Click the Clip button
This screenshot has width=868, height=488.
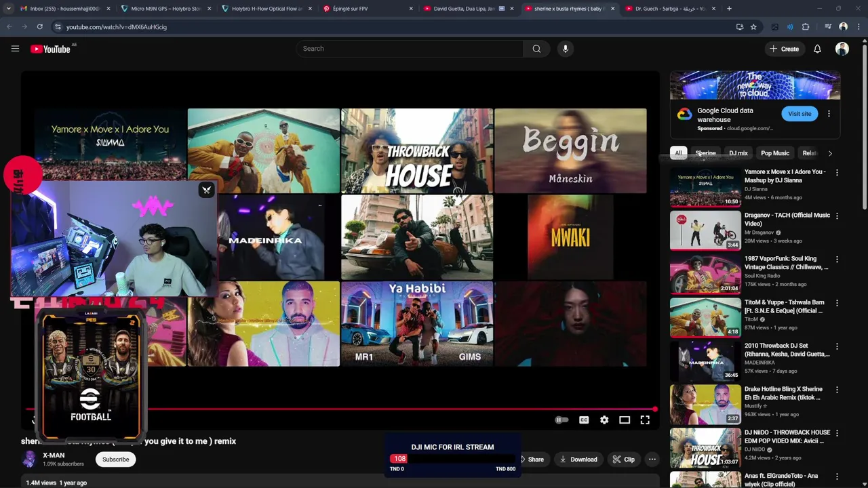(623, 460)
